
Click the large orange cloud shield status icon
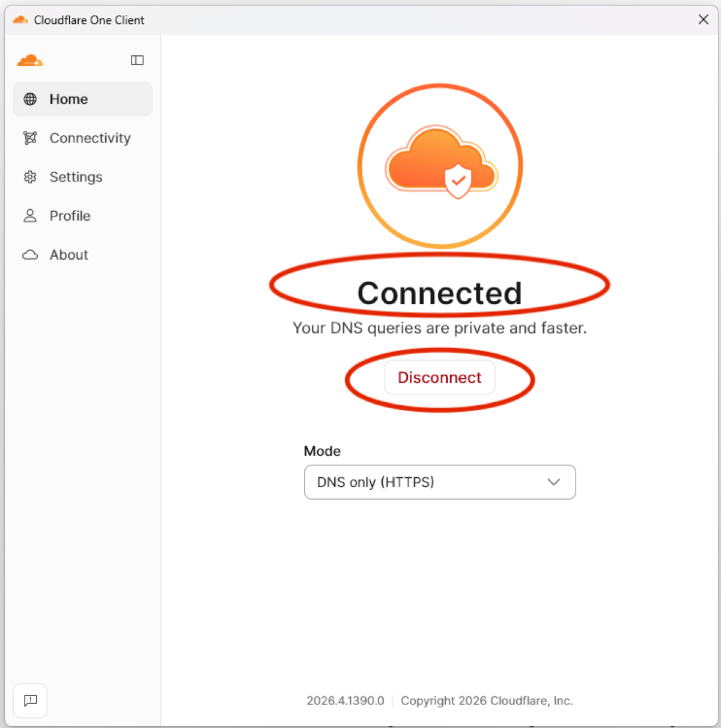(440, 165)
